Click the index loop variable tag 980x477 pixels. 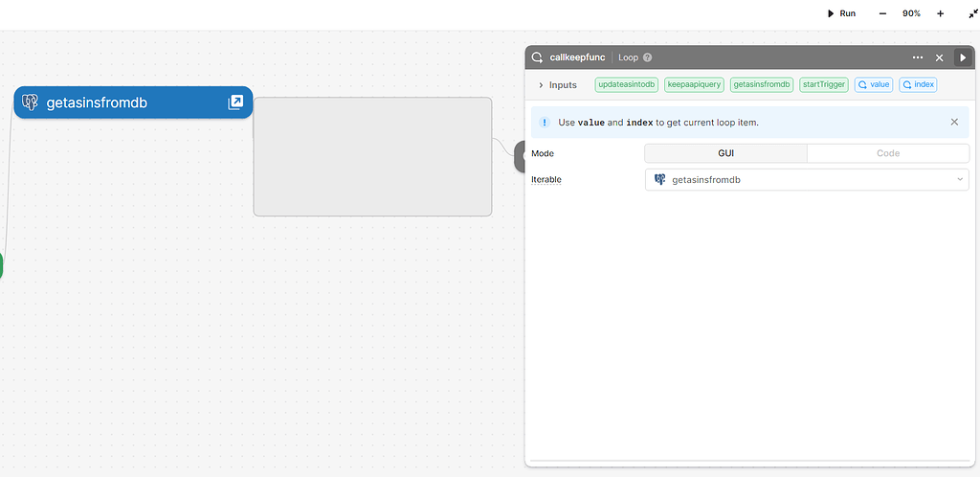918,84
